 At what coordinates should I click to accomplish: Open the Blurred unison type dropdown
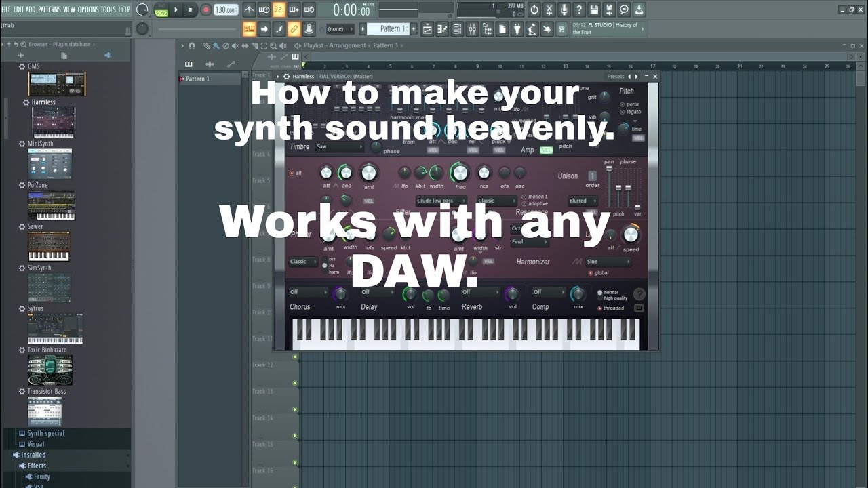[x=583, y=201]
